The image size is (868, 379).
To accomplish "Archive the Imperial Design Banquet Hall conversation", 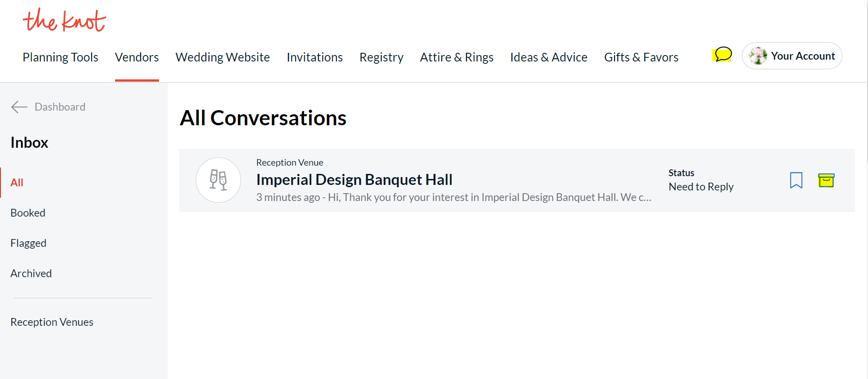I will click(826, 180).
